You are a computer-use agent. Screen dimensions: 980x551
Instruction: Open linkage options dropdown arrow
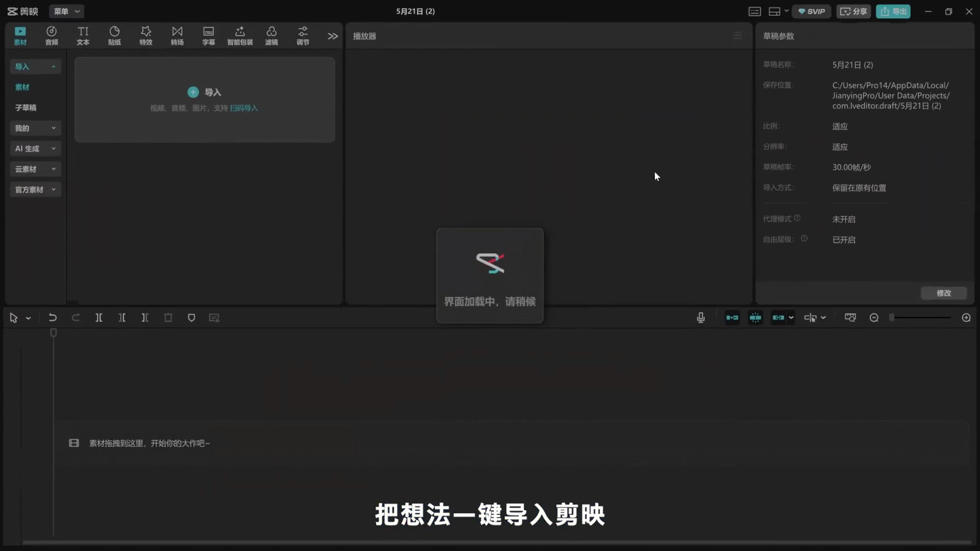click(791, 318)
